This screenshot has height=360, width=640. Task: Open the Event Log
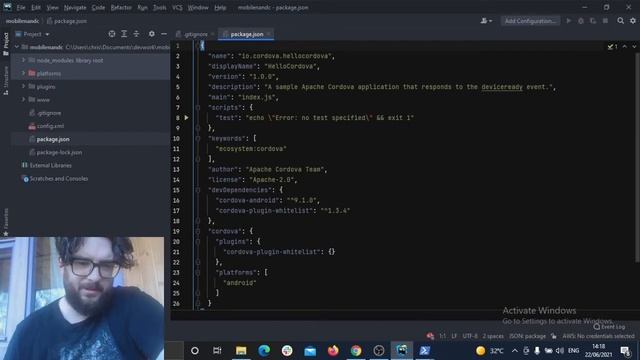pos(609,327)
